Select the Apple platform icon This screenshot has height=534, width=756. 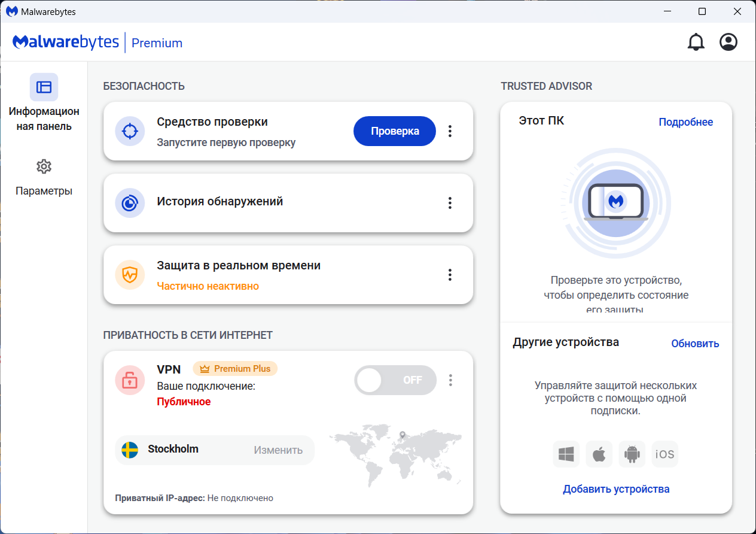[x=599, y=454]
